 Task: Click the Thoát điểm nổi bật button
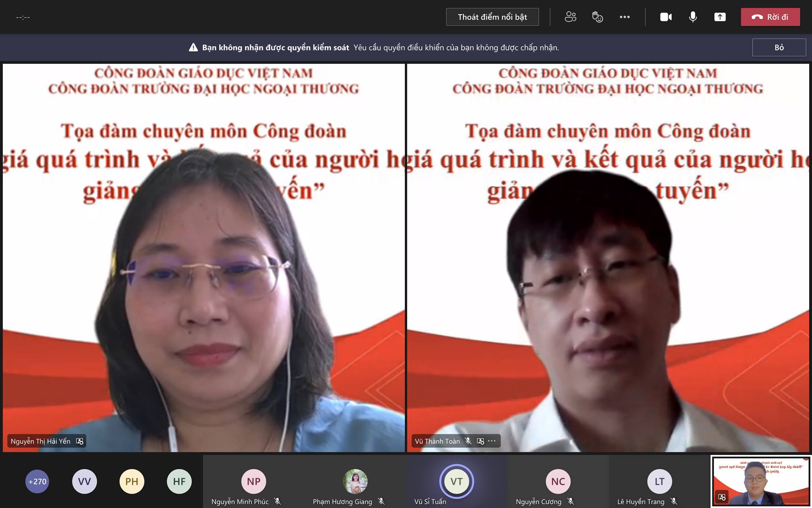492,17
